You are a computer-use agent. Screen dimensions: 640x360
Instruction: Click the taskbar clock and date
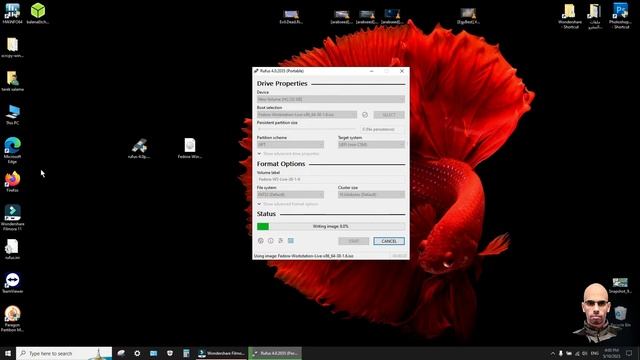point(611,353)
